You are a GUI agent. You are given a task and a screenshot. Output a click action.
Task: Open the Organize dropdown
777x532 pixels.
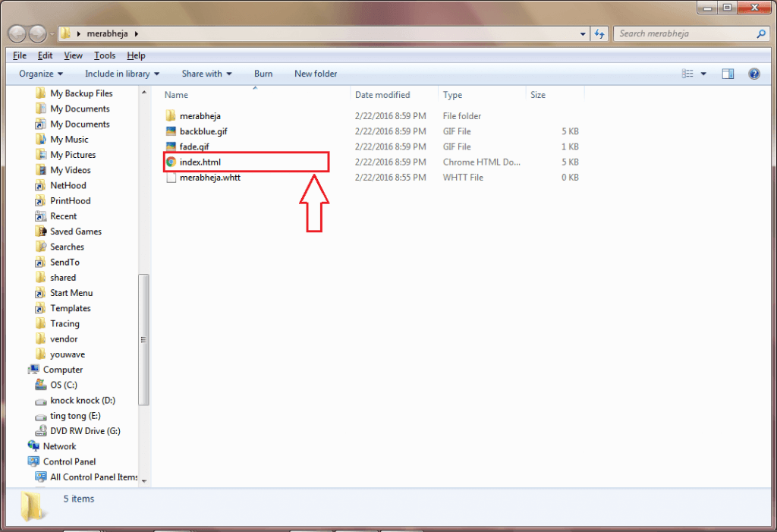(41, 74)
